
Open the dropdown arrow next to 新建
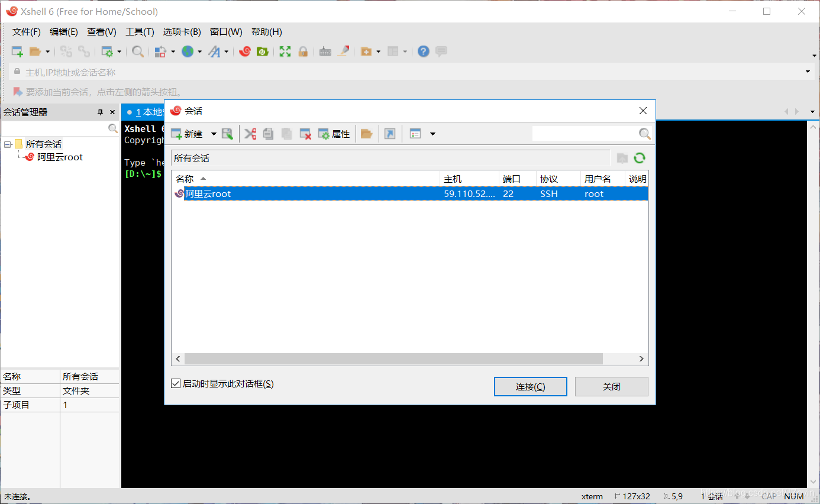[x=214, y=134]
